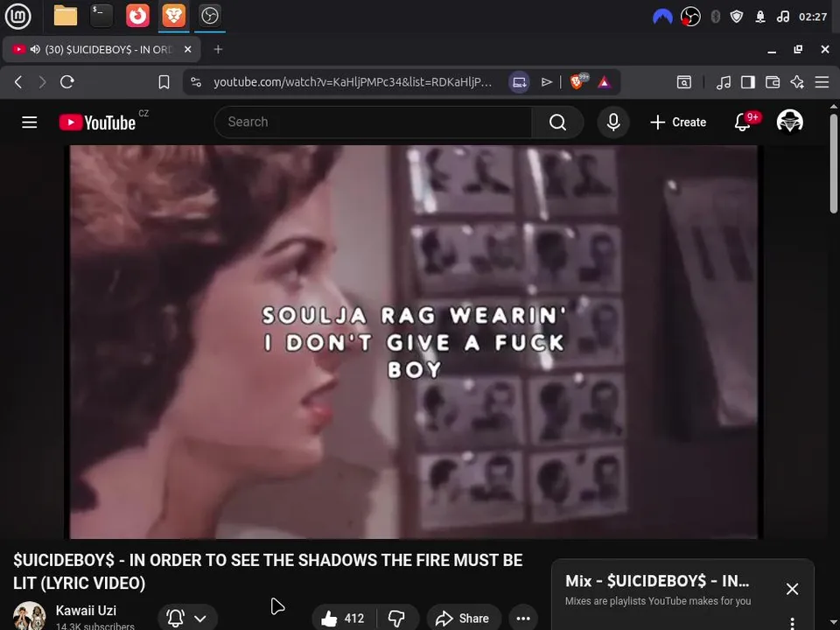Dislike this video
The width and height of the screenshot is (840, 630).
(397, 619)
